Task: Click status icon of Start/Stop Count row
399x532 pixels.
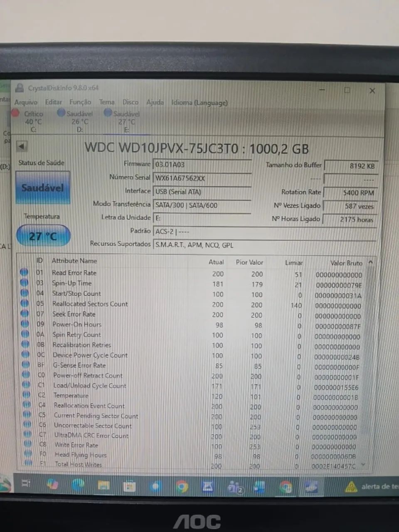Action: click(x=25, y=293)
